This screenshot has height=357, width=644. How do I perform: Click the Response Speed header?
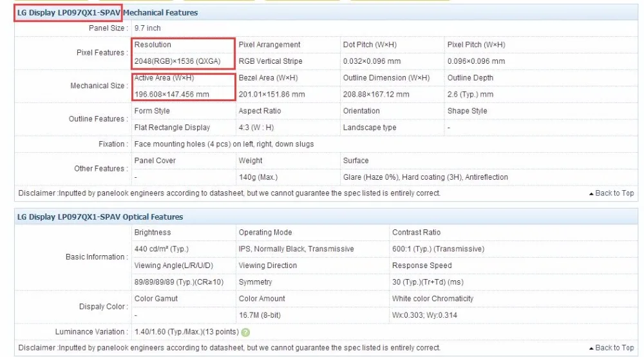pos(422,265)
